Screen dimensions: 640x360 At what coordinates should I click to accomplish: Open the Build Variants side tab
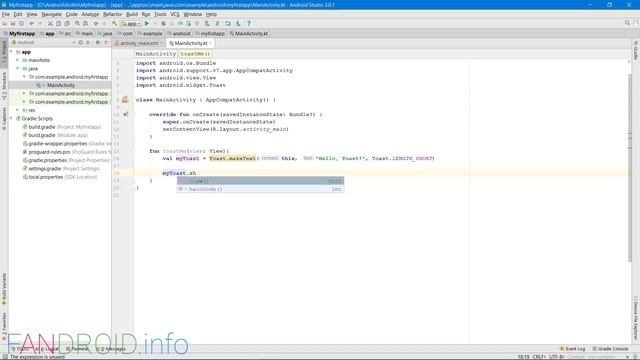point(4,289)
